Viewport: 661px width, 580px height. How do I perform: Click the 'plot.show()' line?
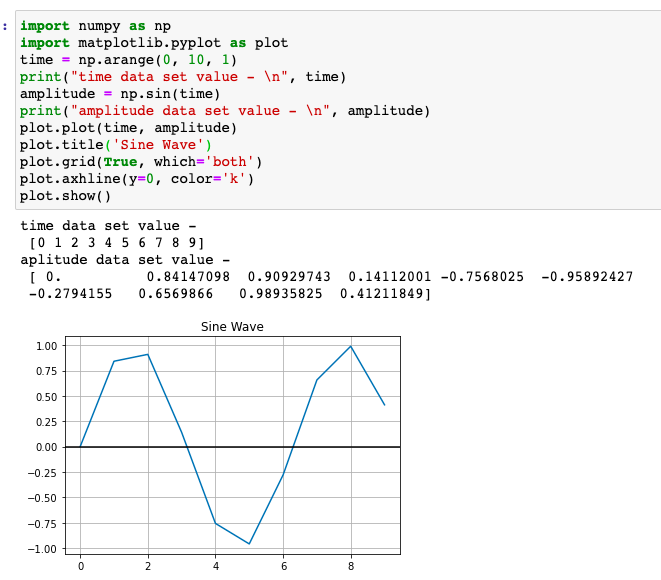[65, 196]
